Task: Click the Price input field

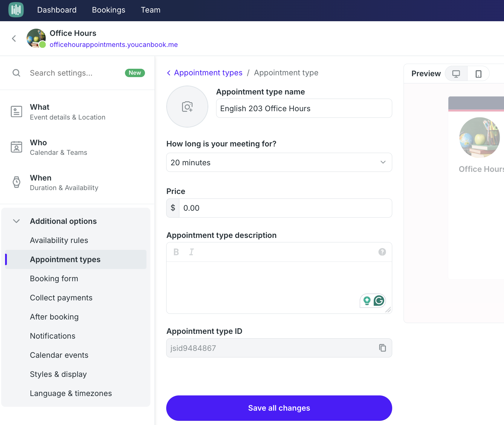Action: click(285, 208)
